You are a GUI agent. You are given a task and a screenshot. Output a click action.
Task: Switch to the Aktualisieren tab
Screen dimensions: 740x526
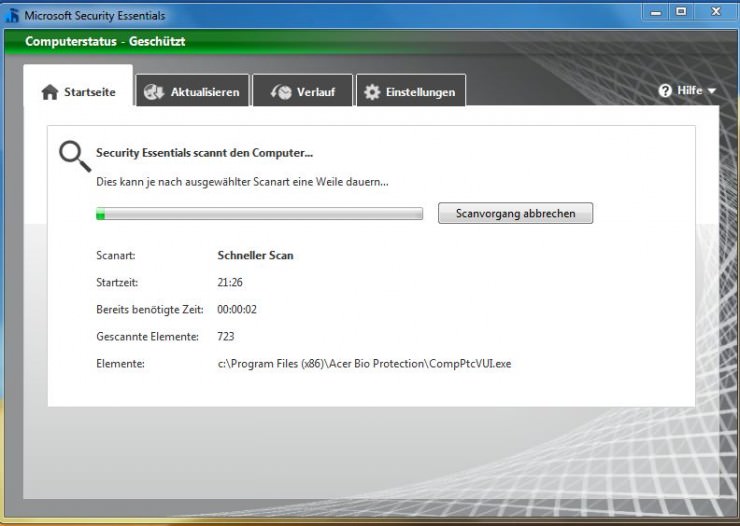(193, 91)
